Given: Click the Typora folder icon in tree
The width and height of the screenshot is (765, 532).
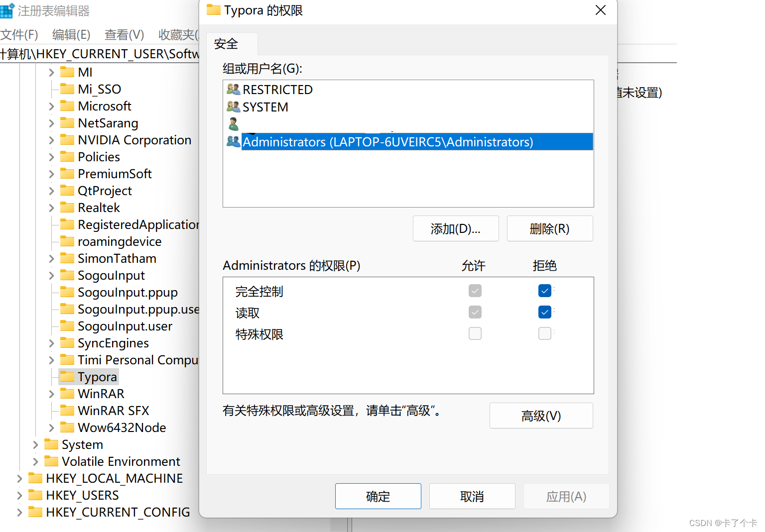Looking at the screenshot, I should pyautogui.click(x=67, y=377).
